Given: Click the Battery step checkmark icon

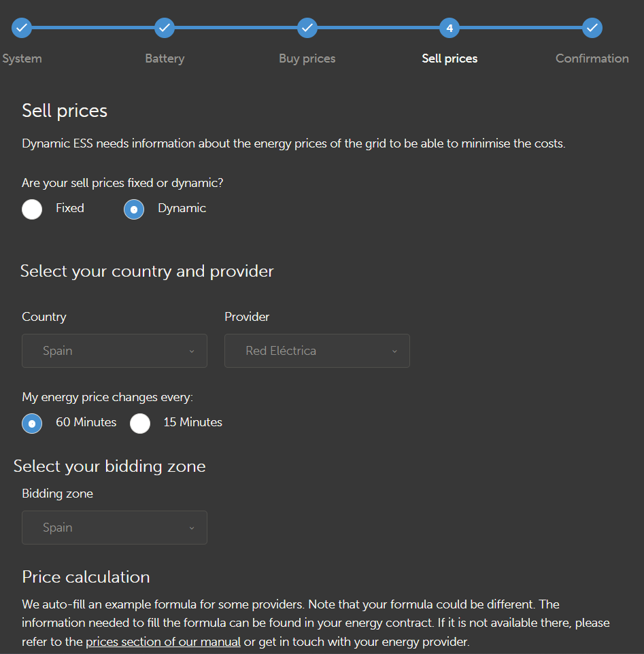Looking at the screenshot, I should (x=165, y=28).
